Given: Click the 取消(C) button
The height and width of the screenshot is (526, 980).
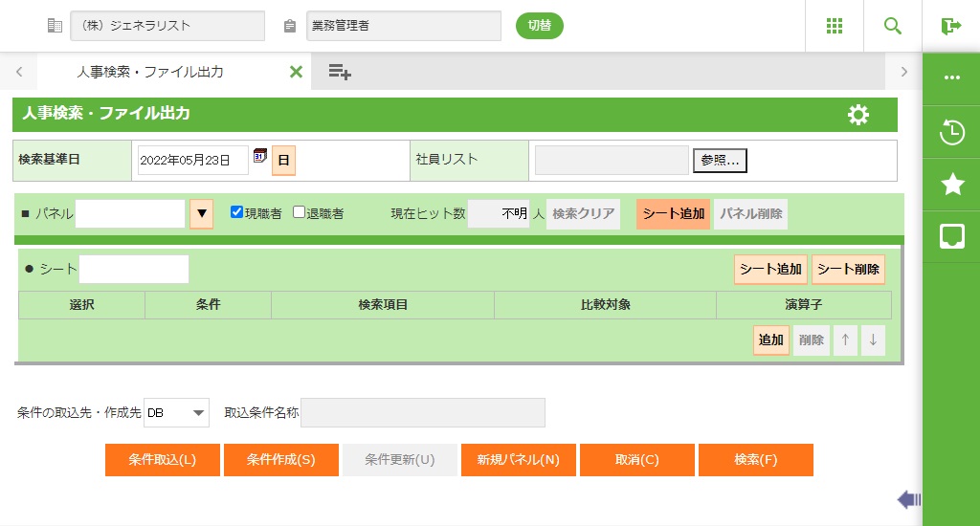Looking at the screenshot, I should [636, 460].
